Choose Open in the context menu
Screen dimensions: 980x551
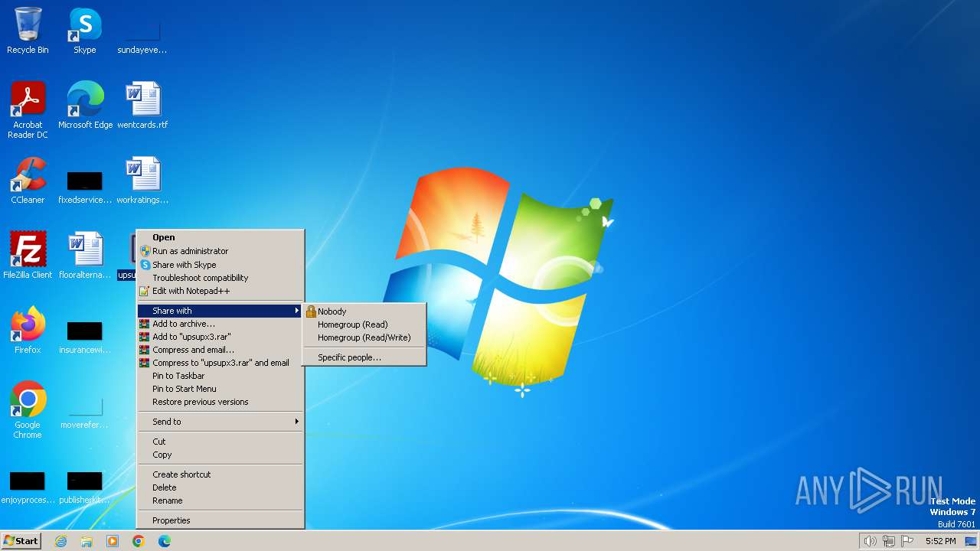pos(220,237)
